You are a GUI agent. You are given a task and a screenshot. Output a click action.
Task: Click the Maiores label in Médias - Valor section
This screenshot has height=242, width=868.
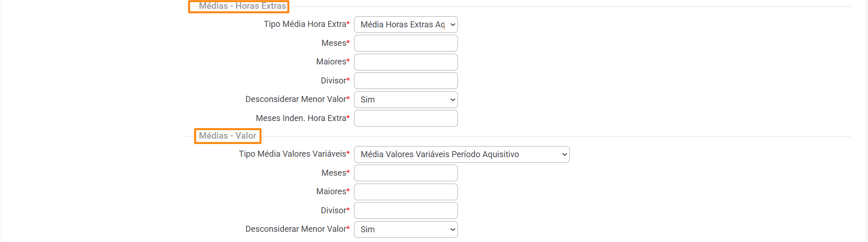pos(331,191)
